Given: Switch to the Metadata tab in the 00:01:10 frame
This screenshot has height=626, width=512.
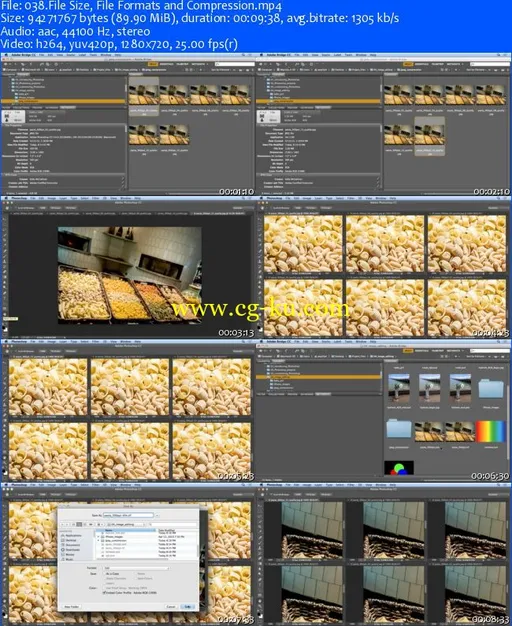Looking at the screenshot, I should click(67, 108).
